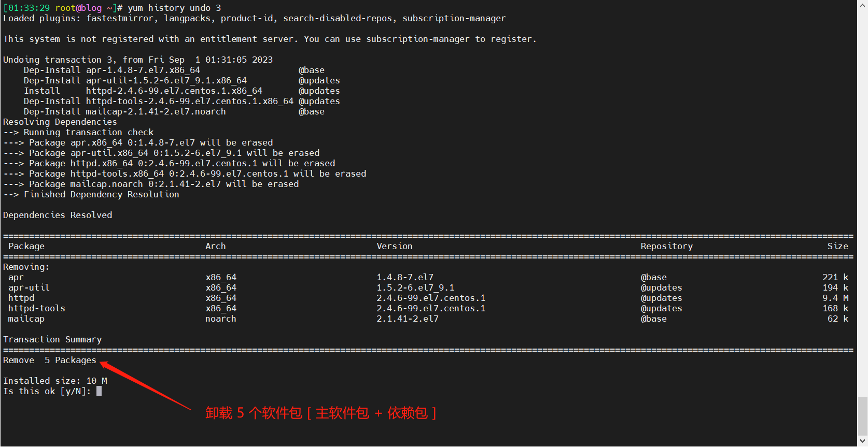This screenshot has height=447, width=868.
Task: Click 'noarch' arch value for mailcap
Action: point(221,319)
